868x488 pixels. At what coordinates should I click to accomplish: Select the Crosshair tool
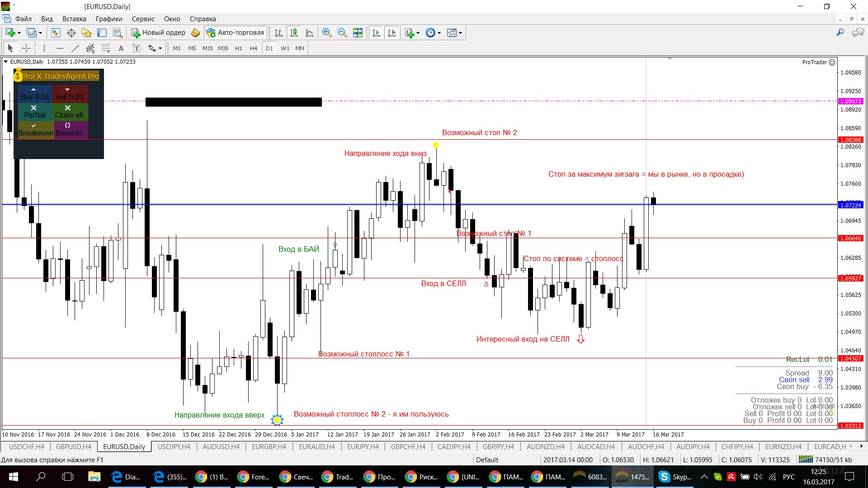[x=26, y=48]
